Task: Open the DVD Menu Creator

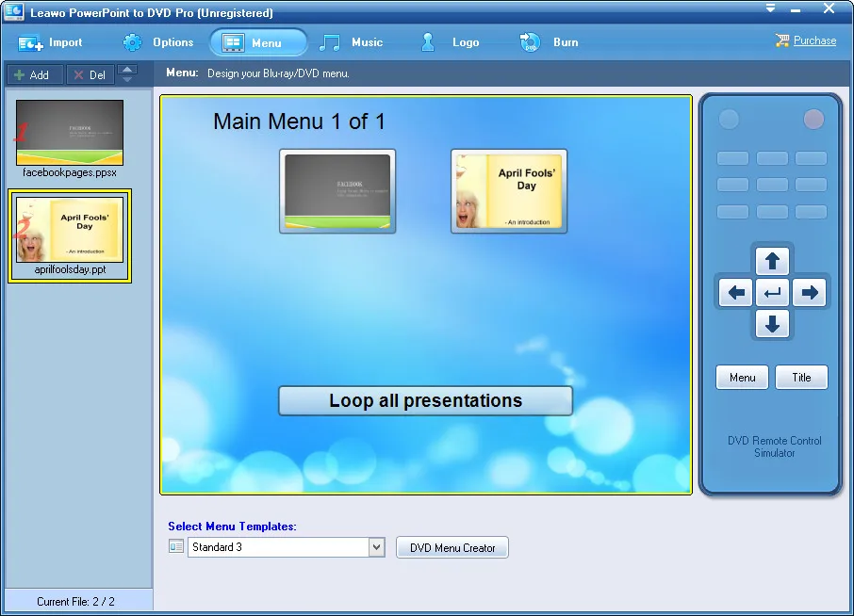Action: pyautogui.click(x=452, y=547)
